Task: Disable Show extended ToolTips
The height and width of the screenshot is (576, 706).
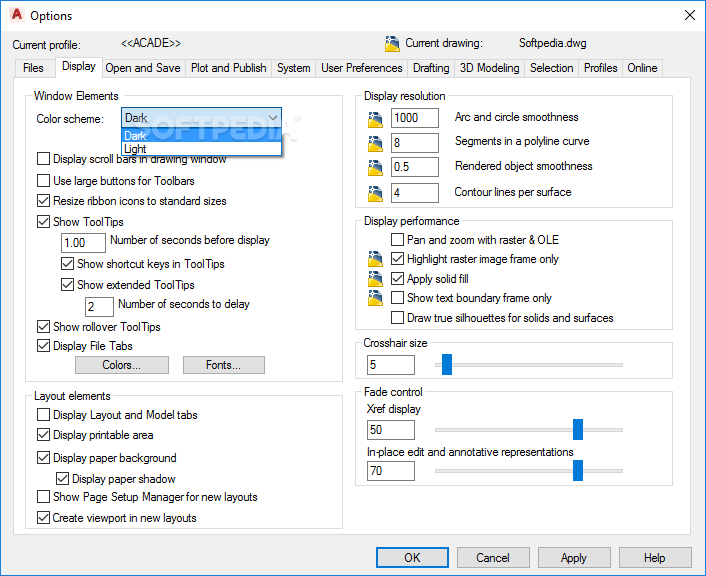Action: click(67, 285)
